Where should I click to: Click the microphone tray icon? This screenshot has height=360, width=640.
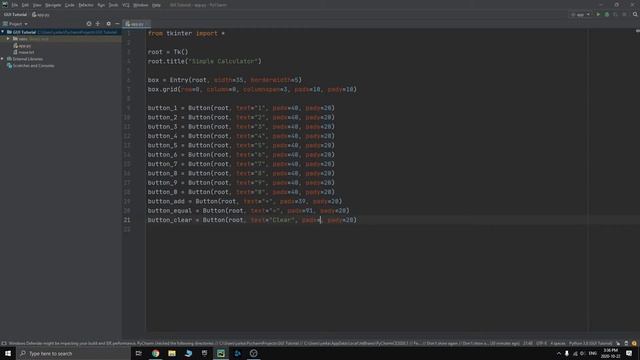pos(567,353)
